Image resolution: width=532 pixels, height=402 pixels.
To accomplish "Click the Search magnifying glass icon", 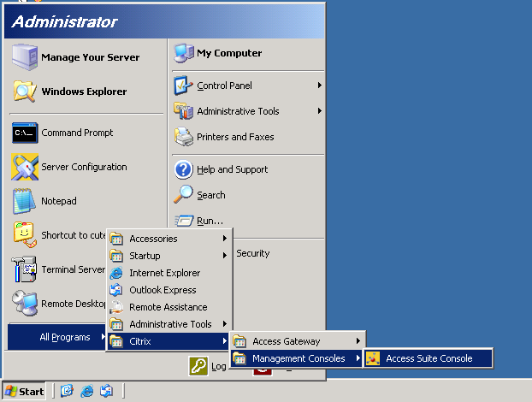I will coord(184,195).
